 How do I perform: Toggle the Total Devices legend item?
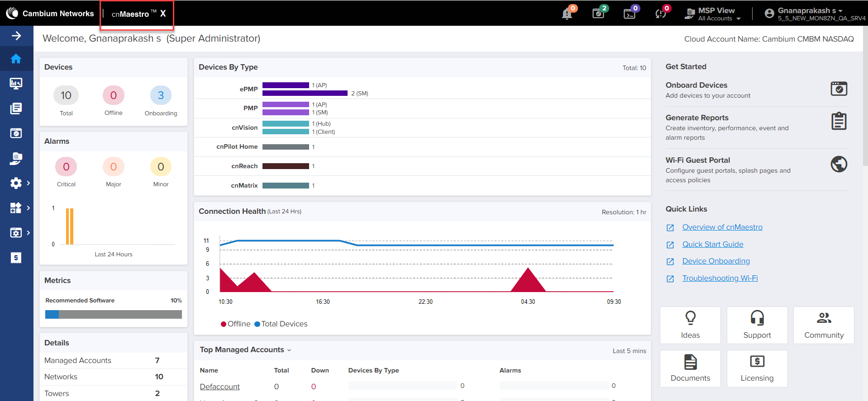(281, 324)
